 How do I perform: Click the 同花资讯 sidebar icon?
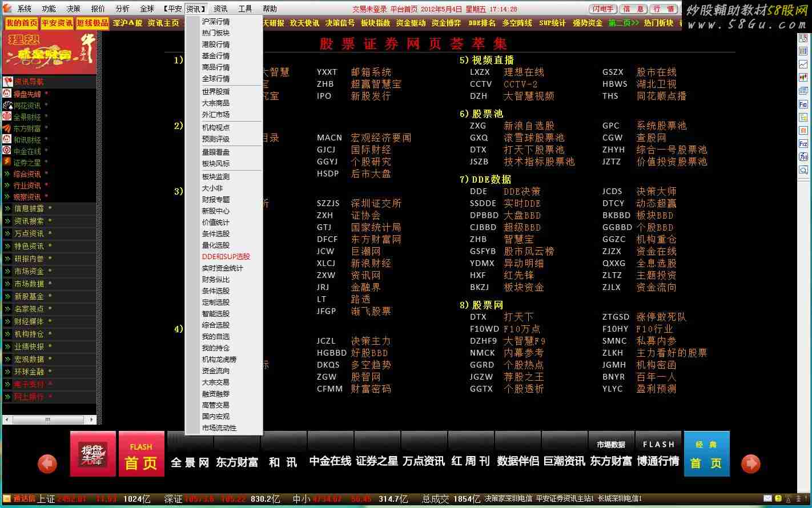pos(7,106)
